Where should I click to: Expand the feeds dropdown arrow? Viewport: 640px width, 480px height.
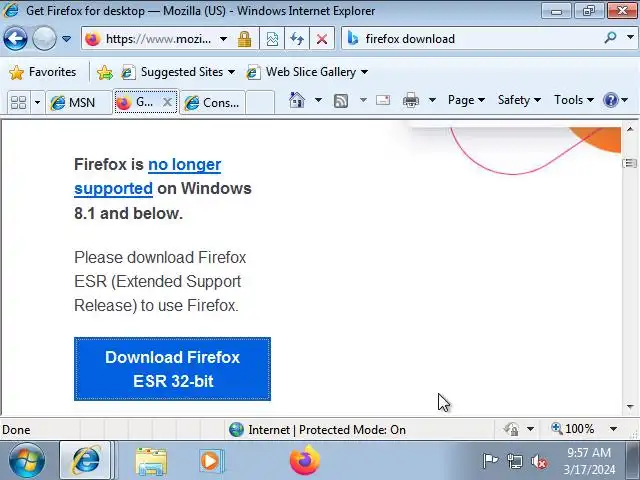[x=363, y=100]
